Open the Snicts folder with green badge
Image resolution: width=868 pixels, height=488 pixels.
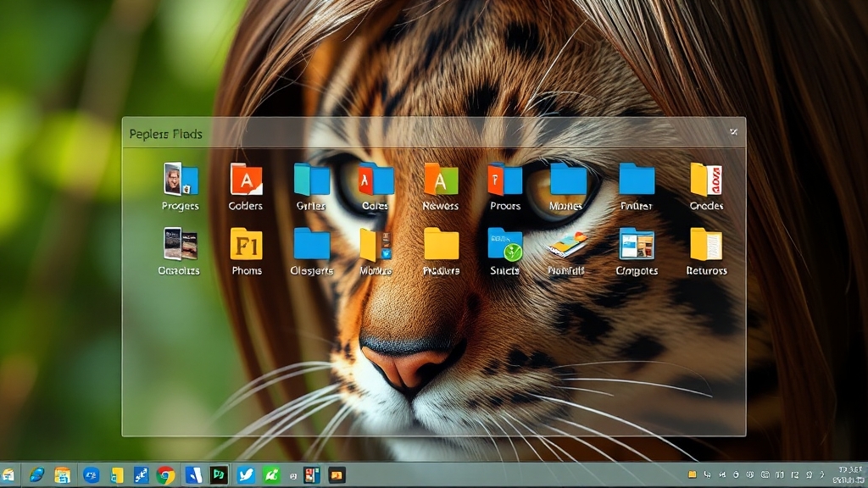[x=505, y=244]
